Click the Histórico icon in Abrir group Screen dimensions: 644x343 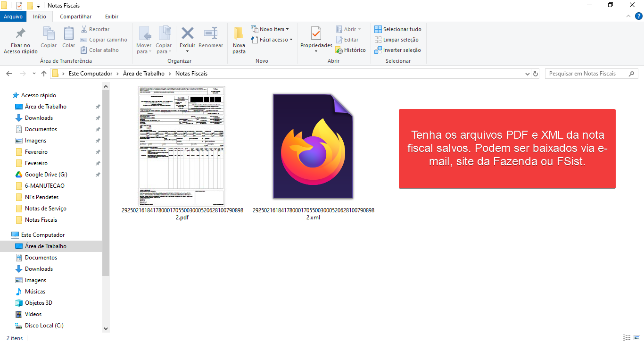pos(339,50)
